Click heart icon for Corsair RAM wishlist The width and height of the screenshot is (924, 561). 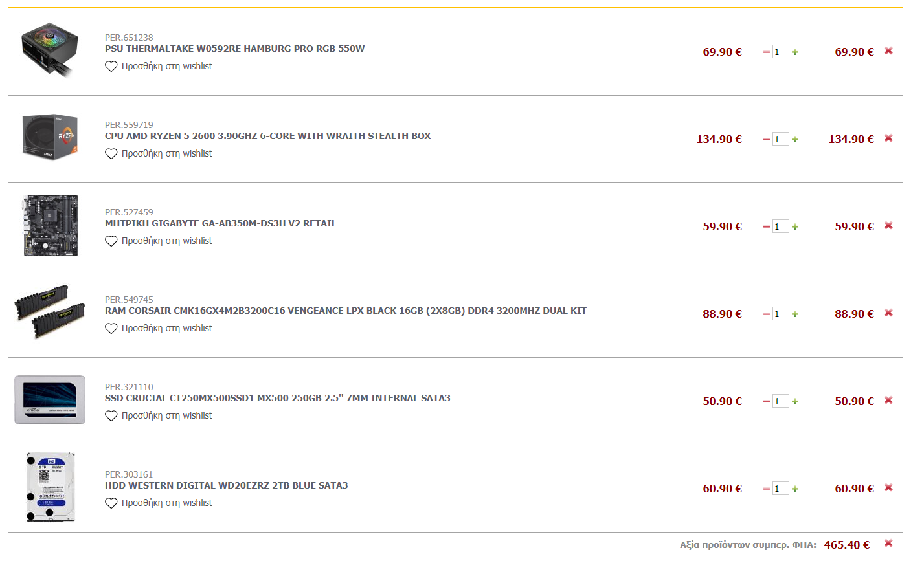(111, 329)
